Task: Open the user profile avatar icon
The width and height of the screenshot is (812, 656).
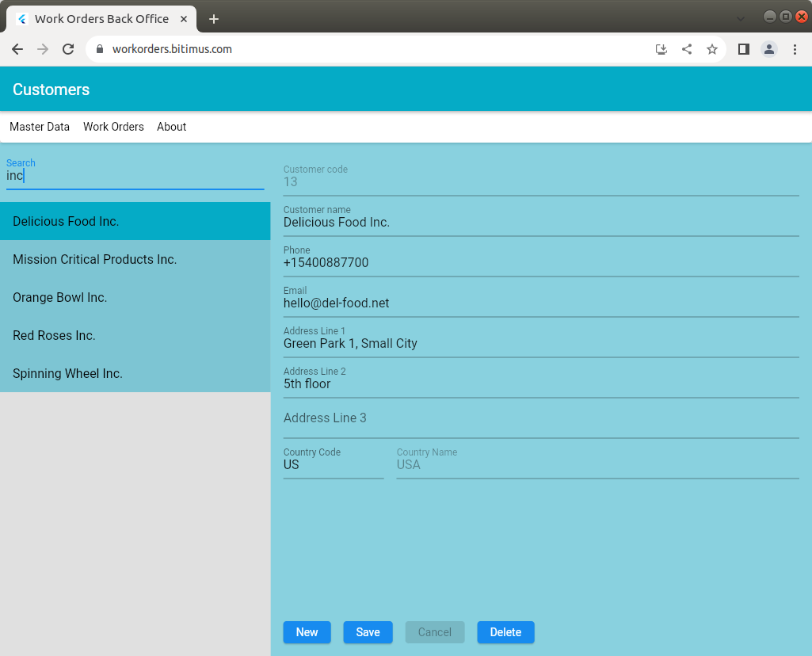Action: pyautogui.click(x=769, y=49)
